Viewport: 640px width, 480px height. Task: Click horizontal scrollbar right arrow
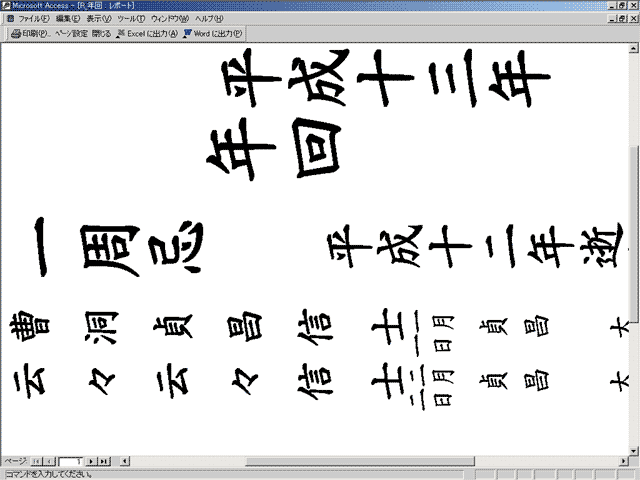click(621, 461)
